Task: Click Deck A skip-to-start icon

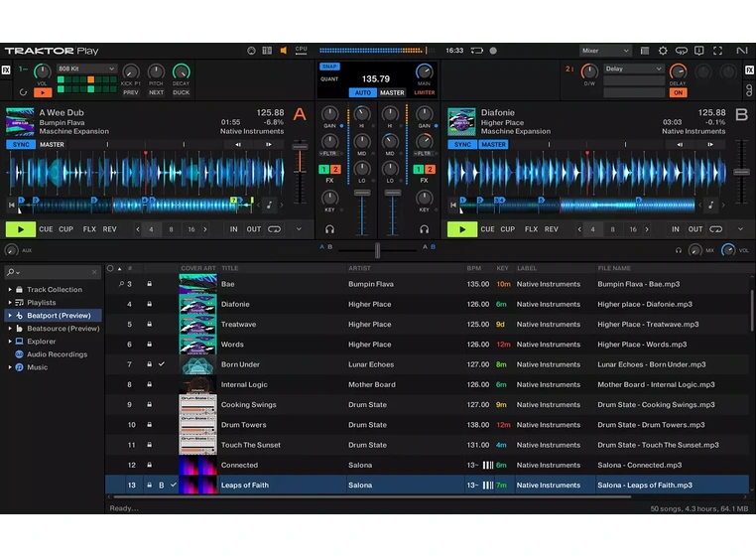Action: (x=12, y=206)
